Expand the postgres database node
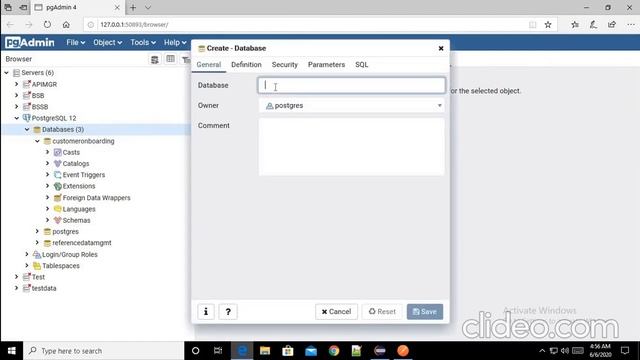Screen dimensions: 640x360 [x=37, y=231]
